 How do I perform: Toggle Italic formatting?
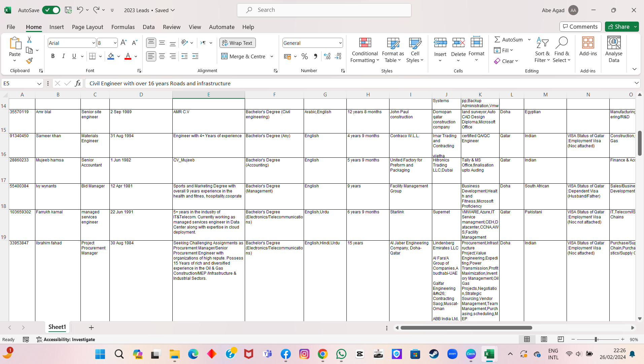pos(63,56)
